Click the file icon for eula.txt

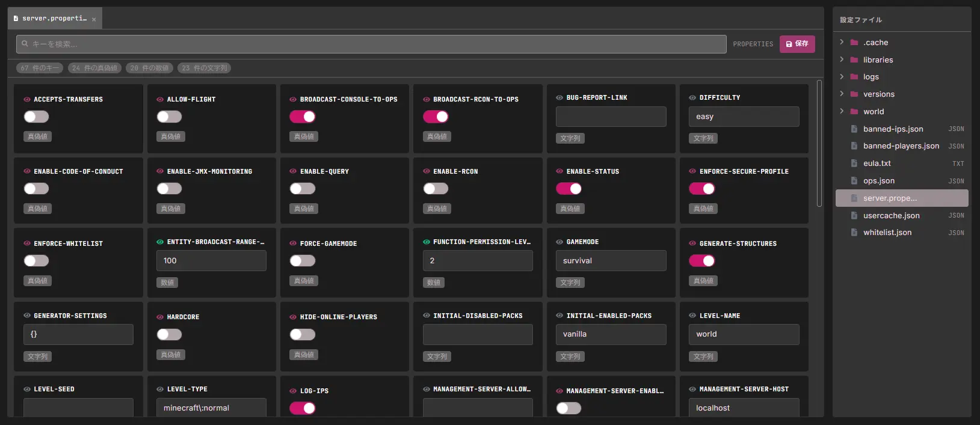point(854,163)
